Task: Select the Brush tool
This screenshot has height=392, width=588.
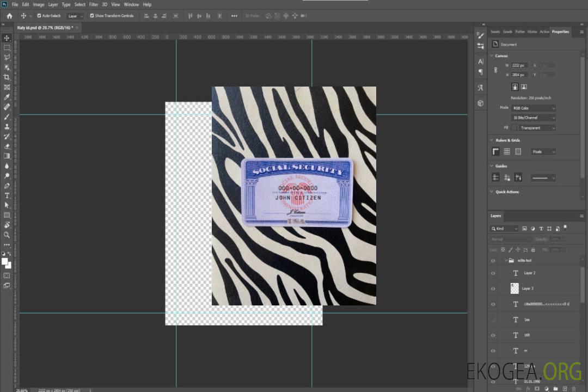Action: 7,117
